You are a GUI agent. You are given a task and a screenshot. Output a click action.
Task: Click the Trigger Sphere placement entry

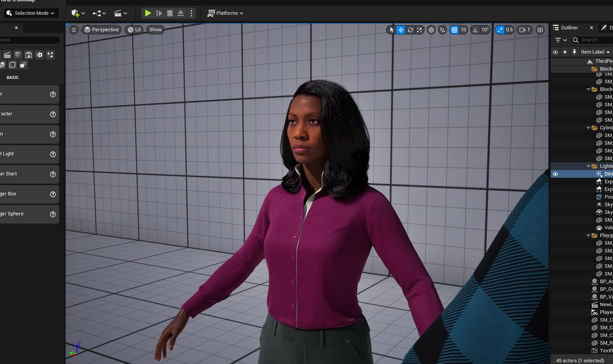[29, 214]
